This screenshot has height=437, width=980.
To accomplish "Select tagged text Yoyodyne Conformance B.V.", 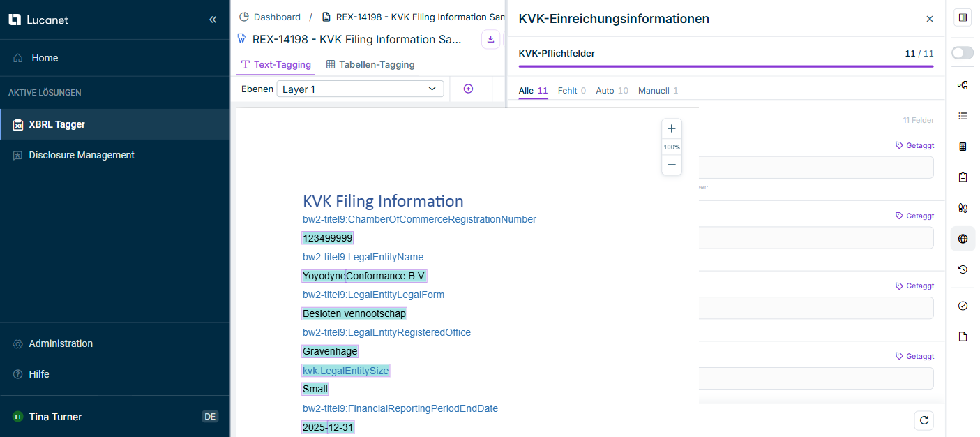I will point(364,276).
